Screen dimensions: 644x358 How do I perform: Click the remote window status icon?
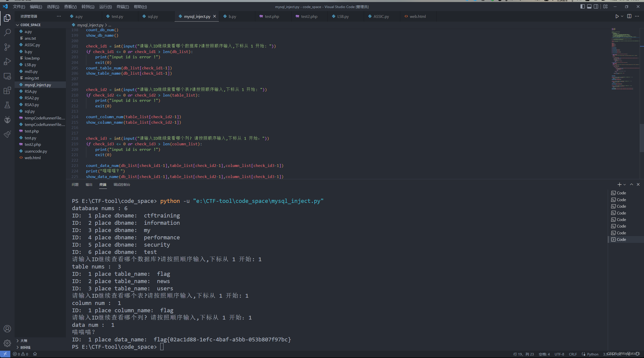point(5,354)
